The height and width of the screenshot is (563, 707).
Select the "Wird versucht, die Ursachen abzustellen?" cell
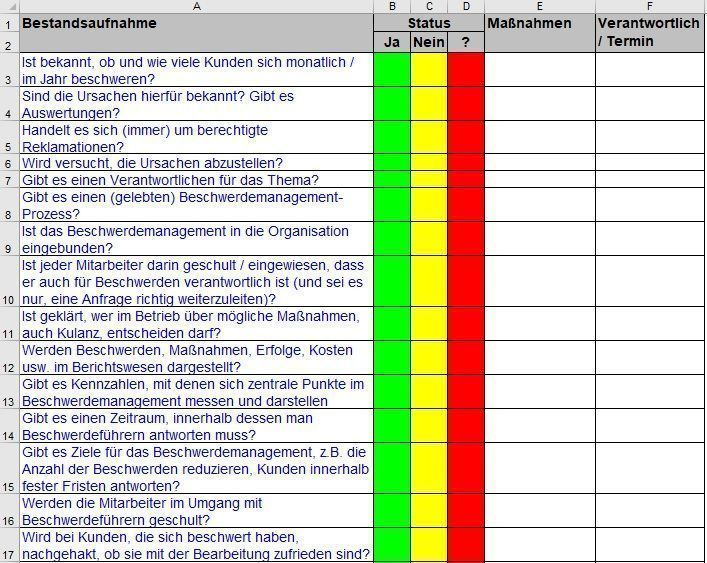(x=196, y=163)
